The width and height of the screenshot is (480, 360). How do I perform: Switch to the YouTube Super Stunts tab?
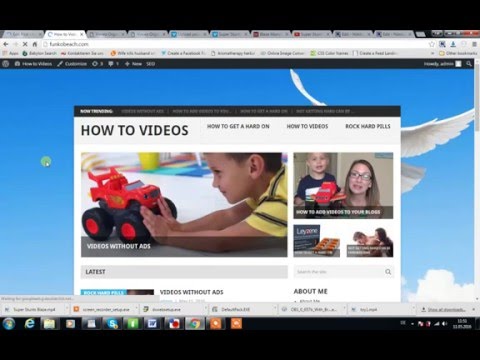pyautogui.click(x=312, y=34)
